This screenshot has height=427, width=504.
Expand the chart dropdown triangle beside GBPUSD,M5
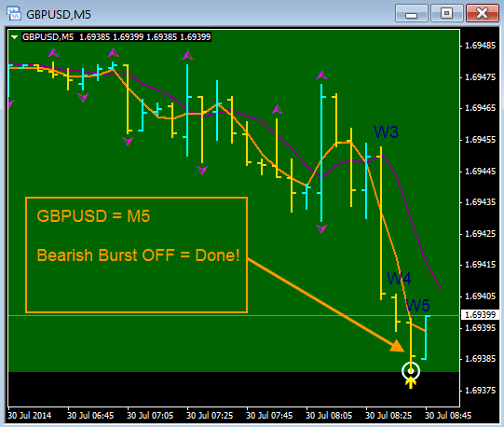click(x=14, y=37)
